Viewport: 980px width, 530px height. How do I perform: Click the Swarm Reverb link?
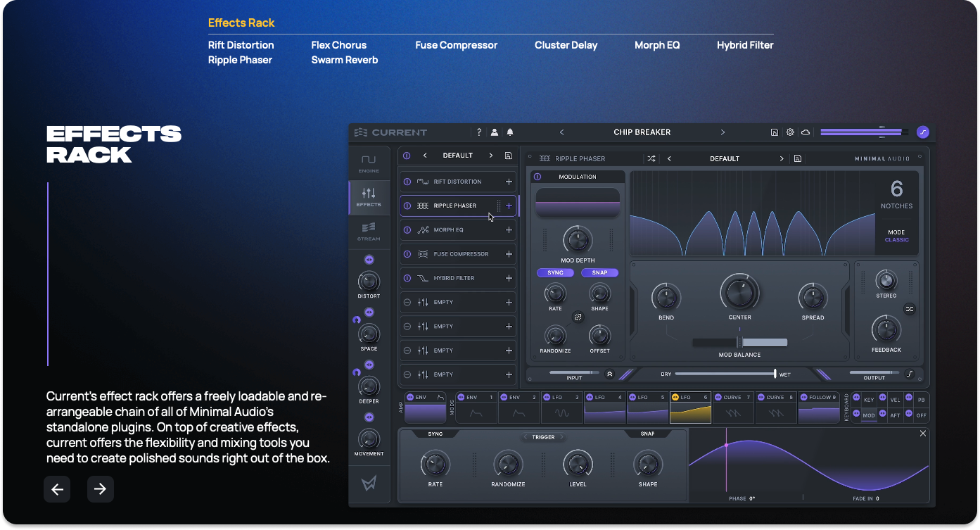[345, 60]
